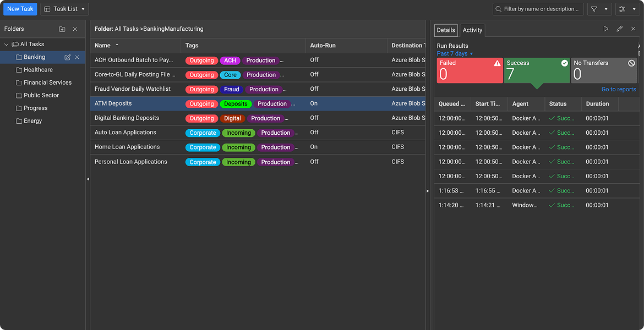Click the sliders settings icon near filter
Viewport: 644px width, 330px height.
coord(623,9)
